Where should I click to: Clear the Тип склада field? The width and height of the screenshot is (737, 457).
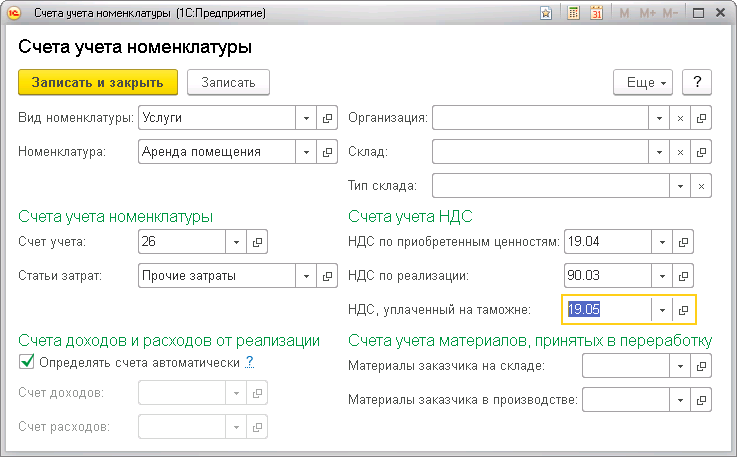[701, 186]
